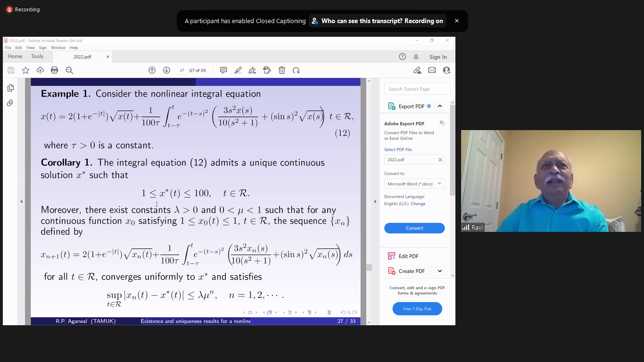Click the trash delete icon in toolbar
This screenshot has width=644, height=362.
coord(282,70)
